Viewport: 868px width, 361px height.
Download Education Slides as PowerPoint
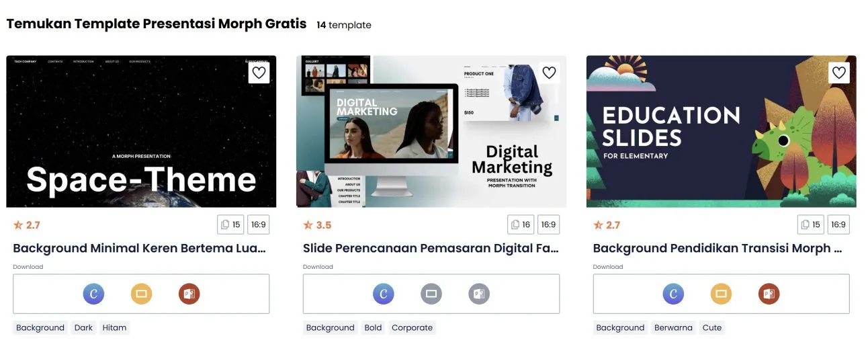769,294
